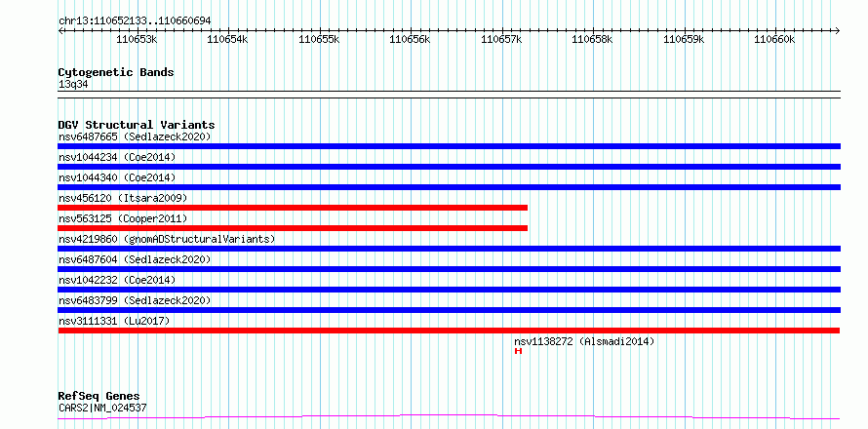This screenshot has width=868, height=429.
Task: Select the red bar under nsv563125
Action: coord(293,228)
